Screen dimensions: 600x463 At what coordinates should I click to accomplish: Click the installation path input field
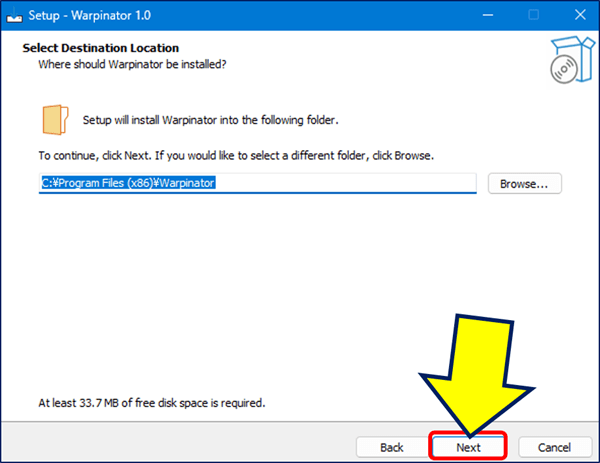pyautogui.click(x=258, y=183)
